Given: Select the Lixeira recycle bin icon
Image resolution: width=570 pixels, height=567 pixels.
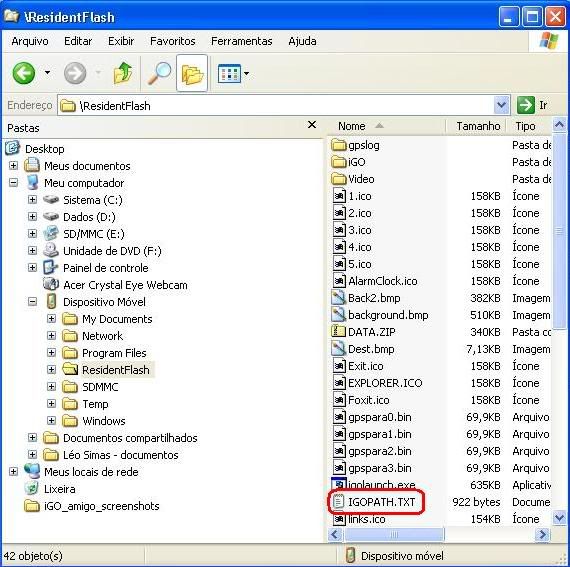Looking at the screenshot, I should pos(32,488).
